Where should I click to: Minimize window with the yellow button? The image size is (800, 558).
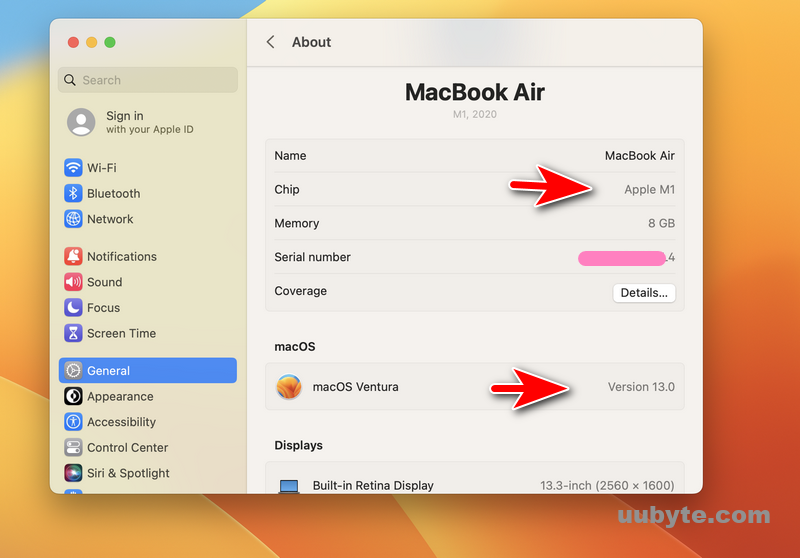pyautogui.click(x=91, y=42)
